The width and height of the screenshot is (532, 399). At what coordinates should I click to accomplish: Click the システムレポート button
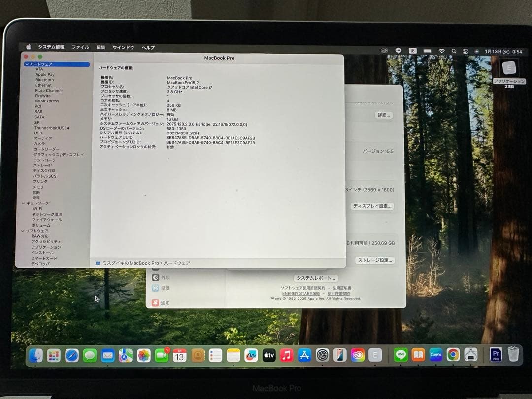(316, 278)
